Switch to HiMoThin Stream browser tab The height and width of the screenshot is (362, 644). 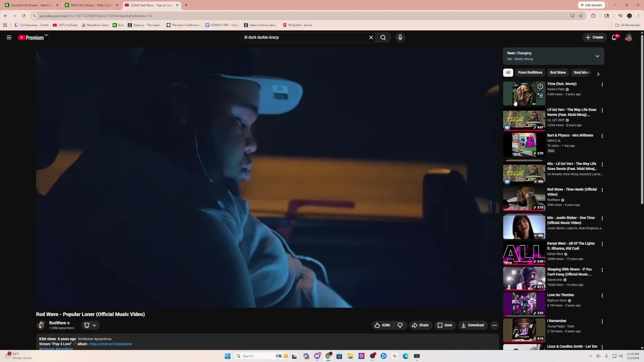point(91,5)
